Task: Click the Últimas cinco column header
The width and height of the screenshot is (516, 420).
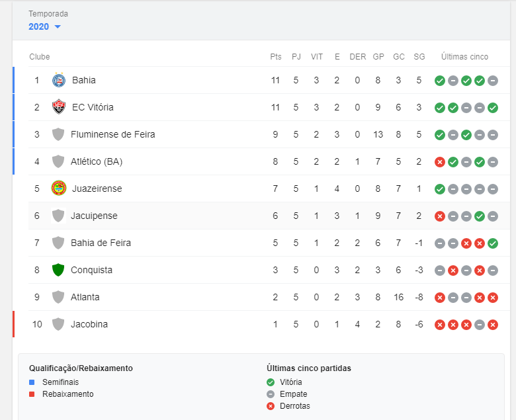Action: point(465,57)
